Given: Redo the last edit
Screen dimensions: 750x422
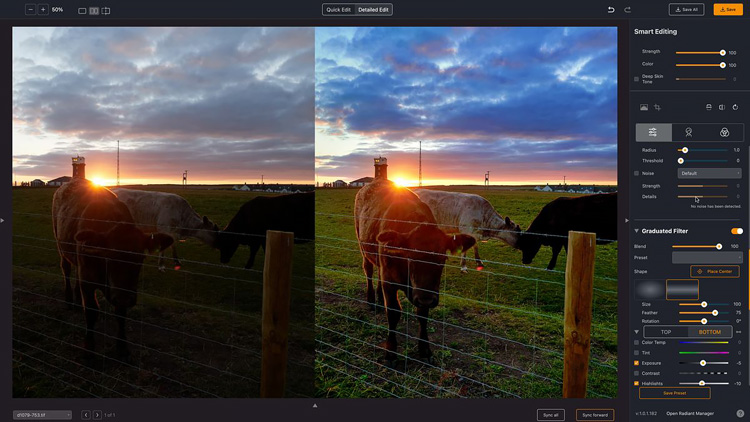Looking at the screenshot, I should pyautogui.click(x=627, y=10).
